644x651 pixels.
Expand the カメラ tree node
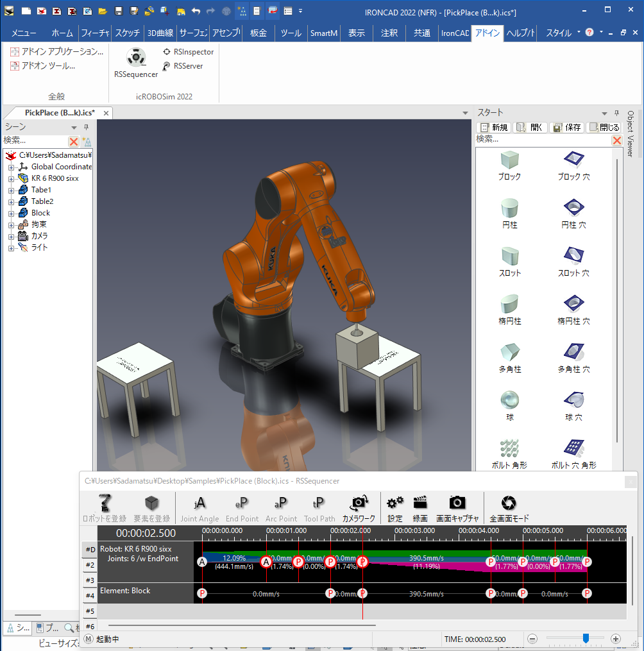point(11,236)
